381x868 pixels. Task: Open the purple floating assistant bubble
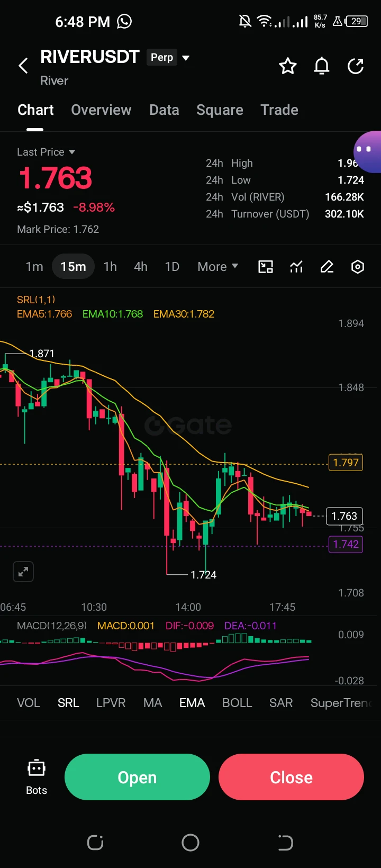[x=367, y=152]
